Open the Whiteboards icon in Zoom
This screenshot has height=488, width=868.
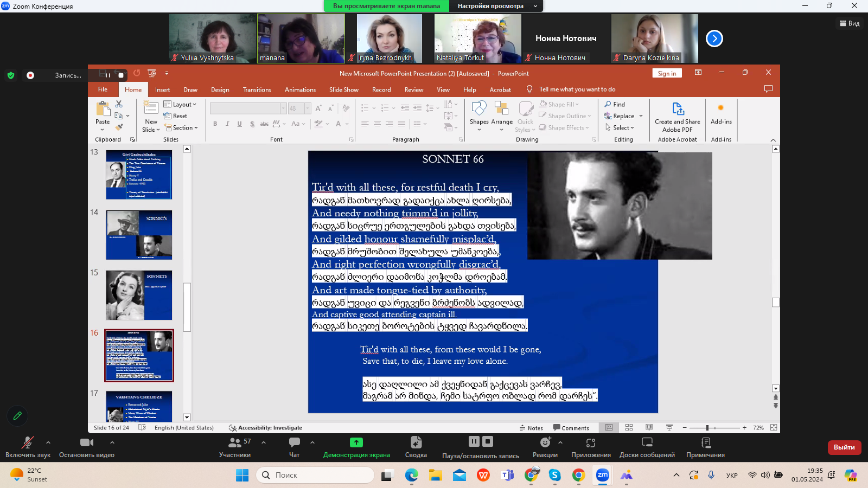647,443
